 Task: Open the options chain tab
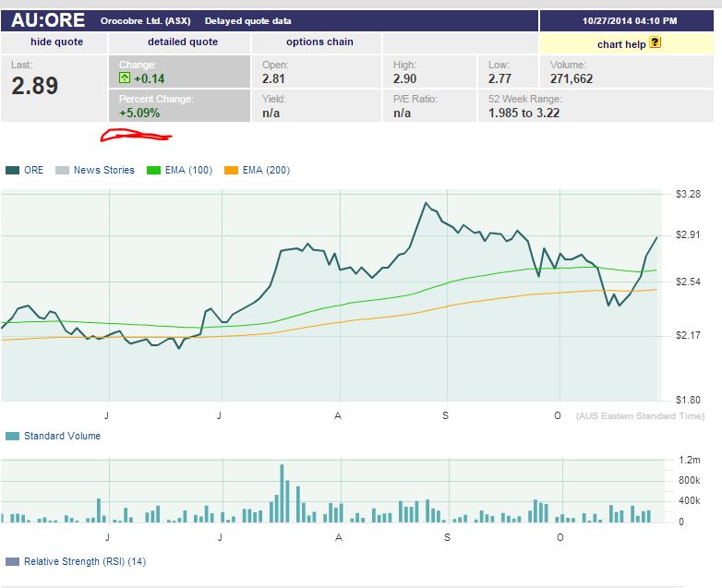(319, 42)
